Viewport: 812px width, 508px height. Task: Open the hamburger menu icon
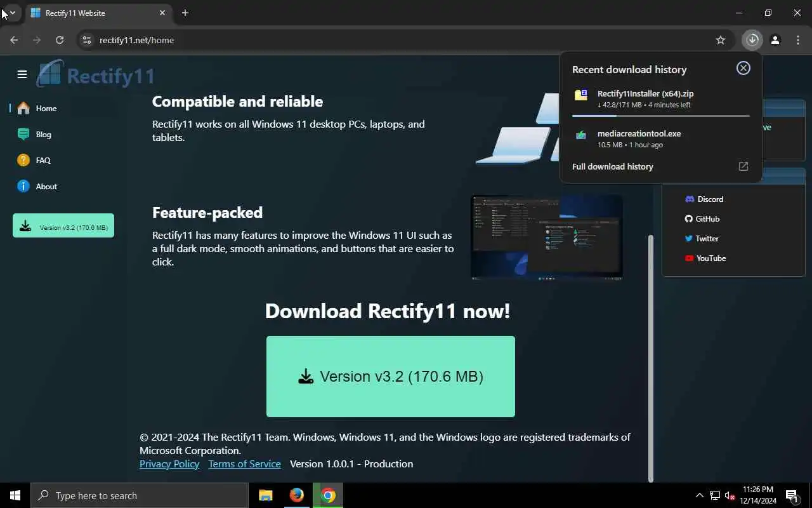pos(22,74)
